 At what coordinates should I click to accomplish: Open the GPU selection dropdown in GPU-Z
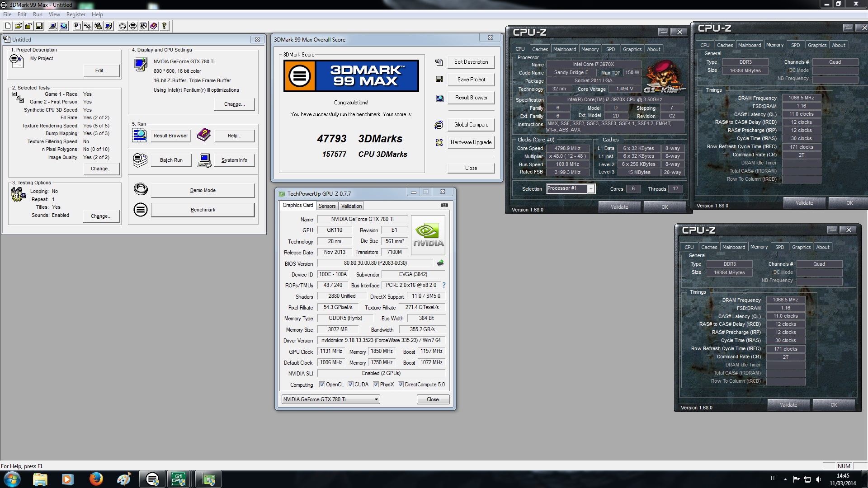tap(330, 399)
